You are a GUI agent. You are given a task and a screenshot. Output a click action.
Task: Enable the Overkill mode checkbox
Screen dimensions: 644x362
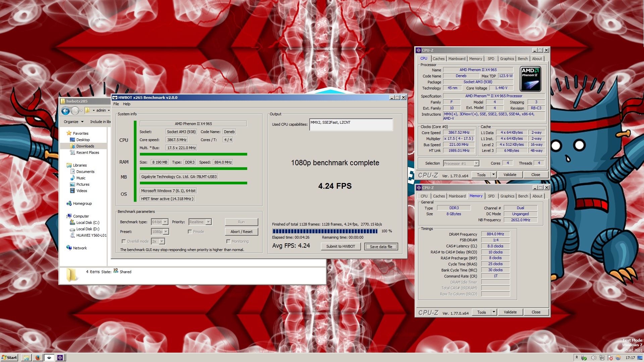coord(124,241)
